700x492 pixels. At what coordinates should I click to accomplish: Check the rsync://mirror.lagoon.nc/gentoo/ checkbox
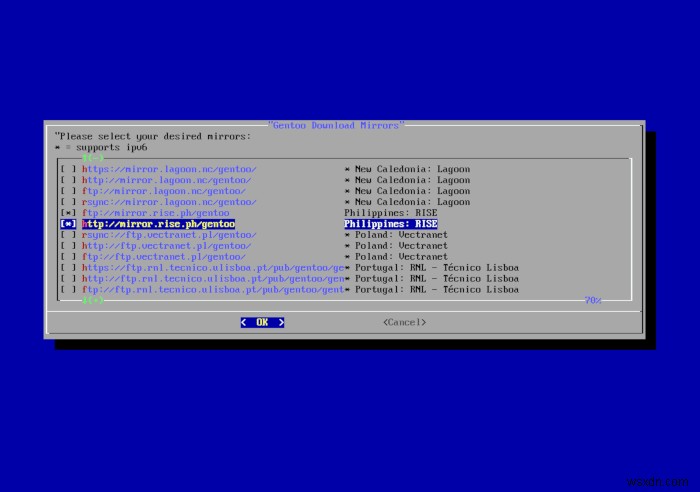click(x=68, y=202)
